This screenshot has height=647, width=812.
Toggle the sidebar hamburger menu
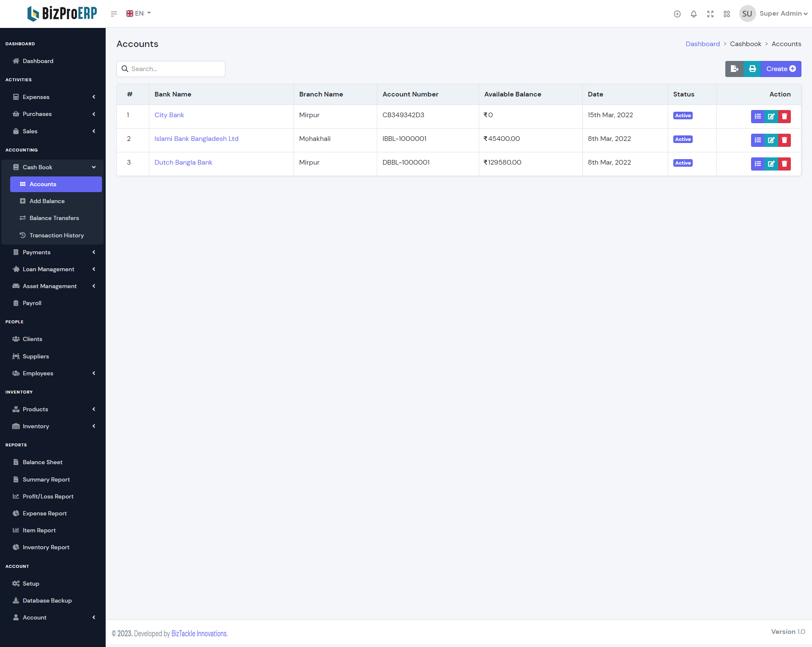(114, 14)
